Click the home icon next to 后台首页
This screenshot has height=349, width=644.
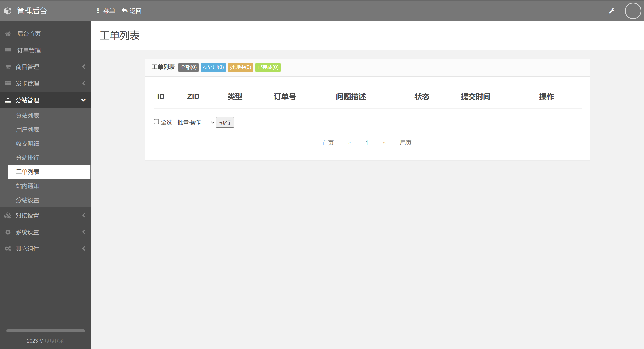[x=8, y=34]
